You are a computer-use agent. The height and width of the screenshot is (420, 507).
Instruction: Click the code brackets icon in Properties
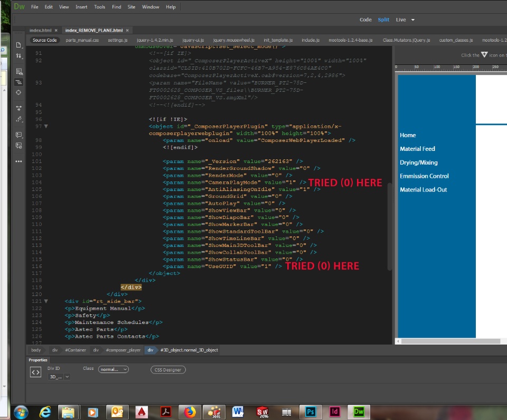tap(35, 373)
